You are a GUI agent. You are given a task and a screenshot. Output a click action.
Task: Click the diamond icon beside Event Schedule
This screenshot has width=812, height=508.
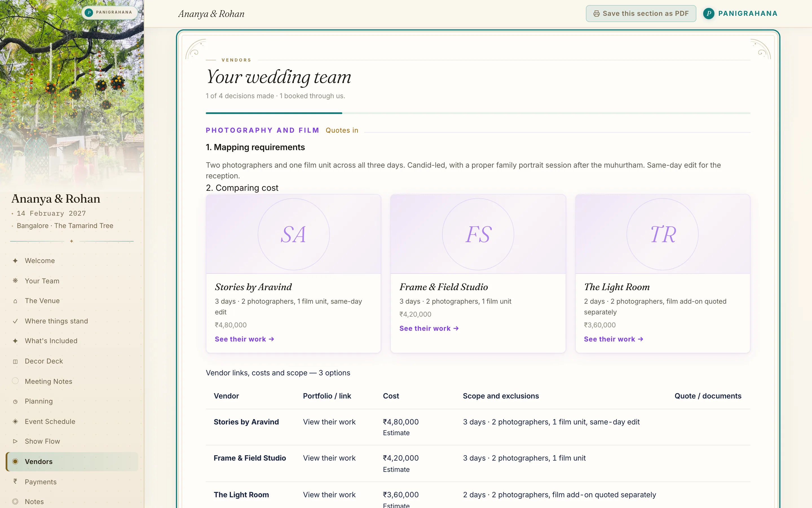point(15,421)
